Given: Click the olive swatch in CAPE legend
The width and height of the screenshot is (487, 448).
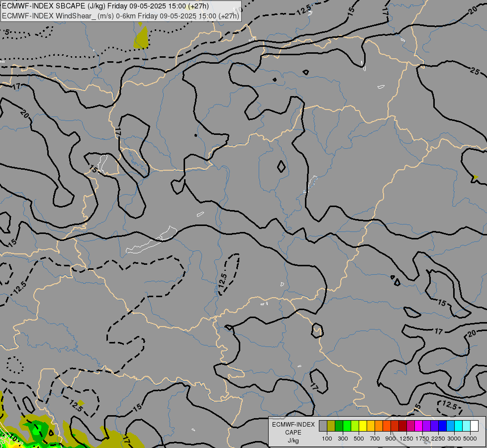Looking at the screenshot, I should (331, 426).
